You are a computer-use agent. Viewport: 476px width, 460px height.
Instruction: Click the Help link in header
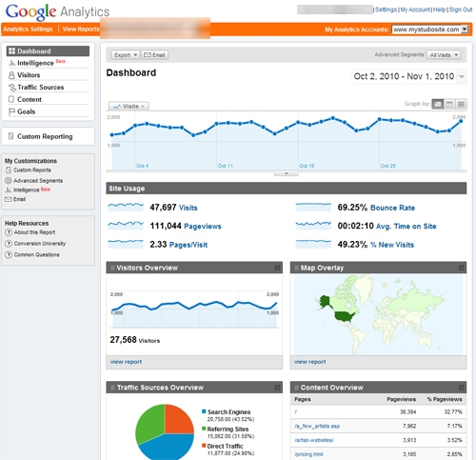pos(439,10)
